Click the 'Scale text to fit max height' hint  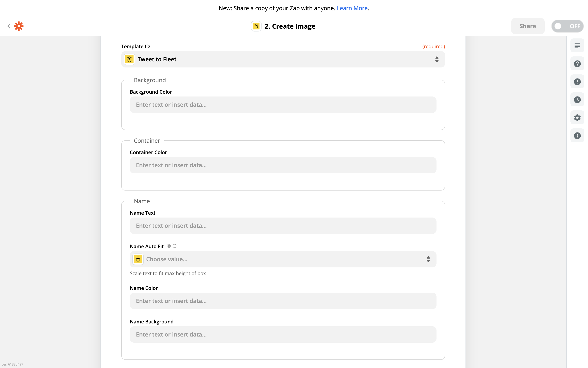(x=168, y=273)
